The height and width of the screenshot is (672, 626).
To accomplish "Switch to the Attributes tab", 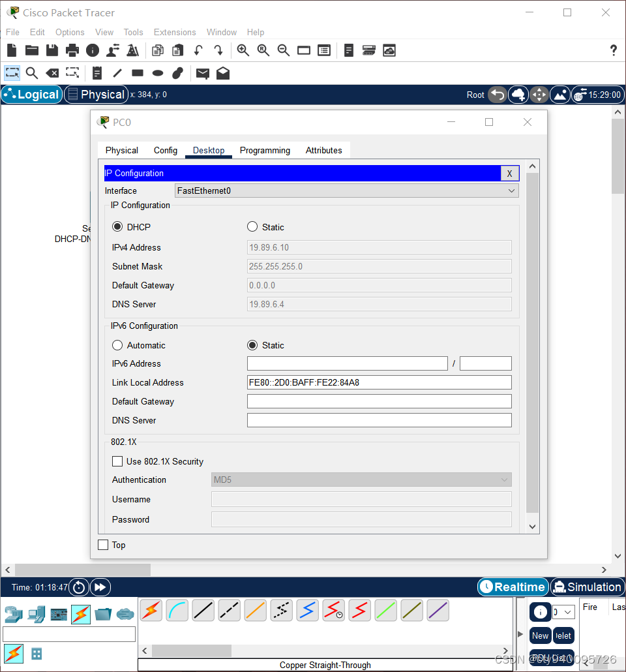I will [323, 151].
